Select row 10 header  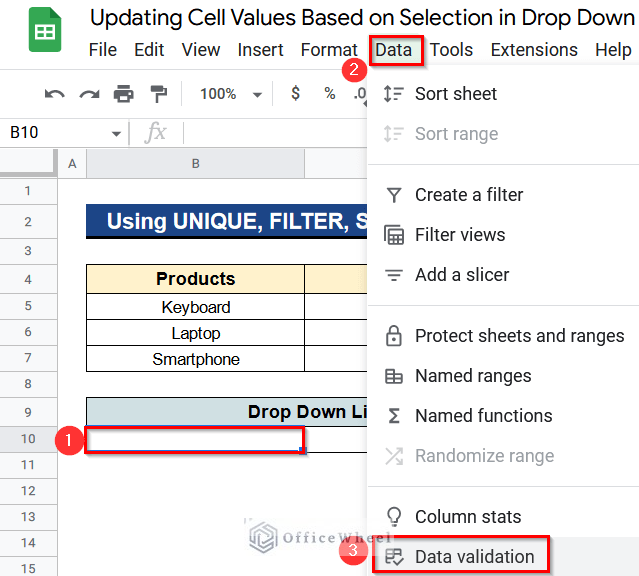coord(28,439)
